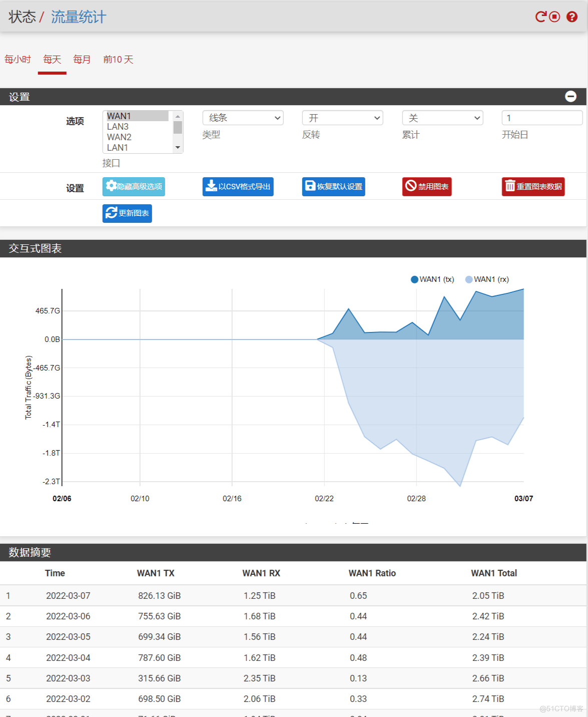Click the 2022-03-06 date cell
The width and height of the screenshot is (588, 717).
point(68,616)
